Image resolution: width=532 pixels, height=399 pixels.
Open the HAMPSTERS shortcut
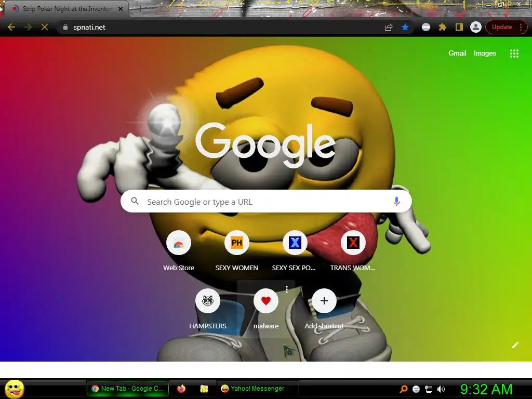pyautogui.click(x=208, y=301)
